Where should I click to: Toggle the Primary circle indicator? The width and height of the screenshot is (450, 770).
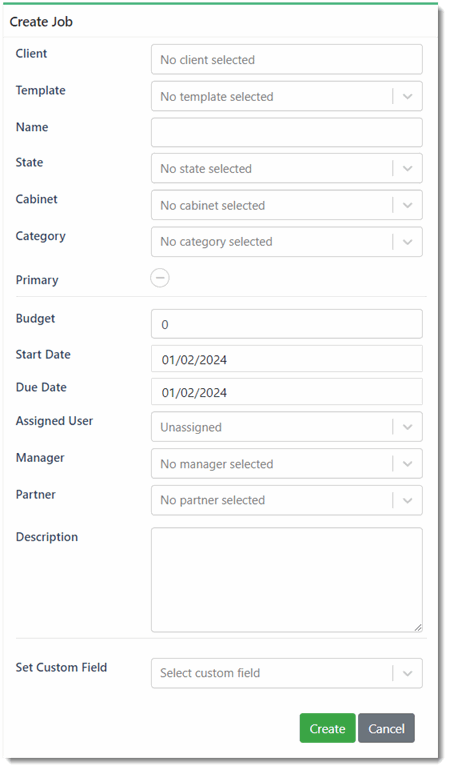160,278
